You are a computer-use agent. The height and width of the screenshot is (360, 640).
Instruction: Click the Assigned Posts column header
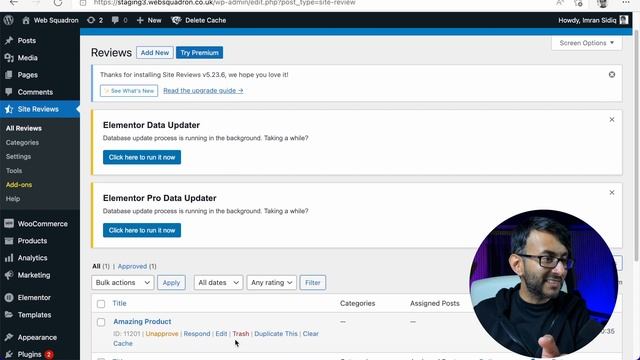(x=435, y=303)
